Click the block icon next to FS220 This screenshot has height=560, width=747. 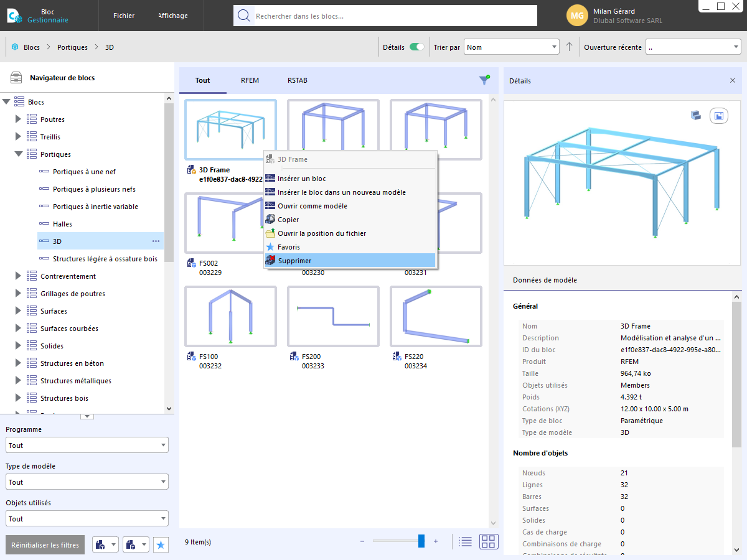point(397,357)
